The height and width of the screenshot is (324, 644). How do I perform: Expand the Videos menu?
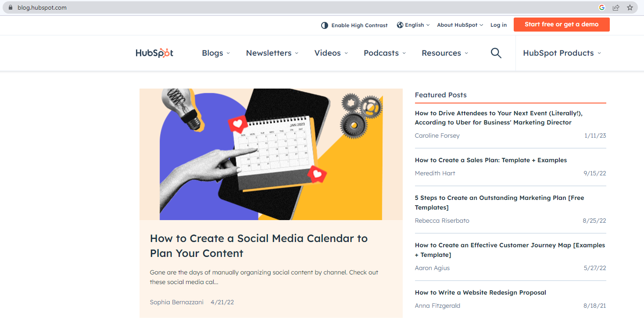coord(331,53)
